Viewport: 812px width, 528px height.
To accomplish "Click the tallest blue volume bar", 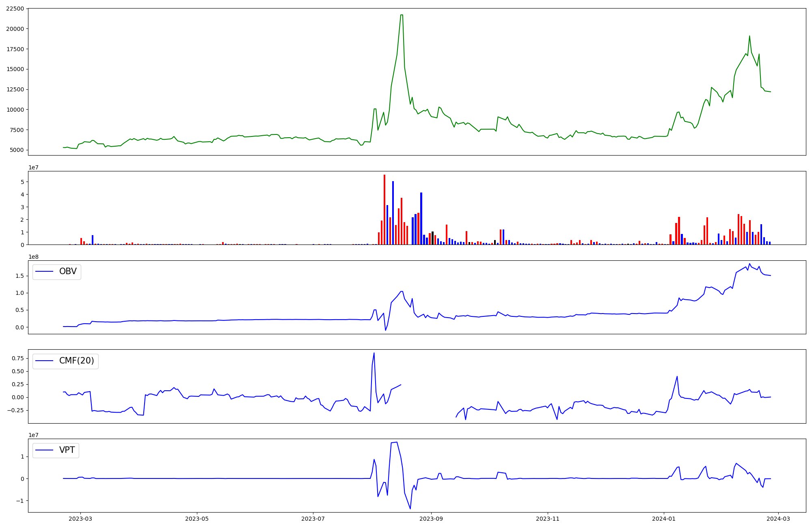I will (x=393, y=212).
